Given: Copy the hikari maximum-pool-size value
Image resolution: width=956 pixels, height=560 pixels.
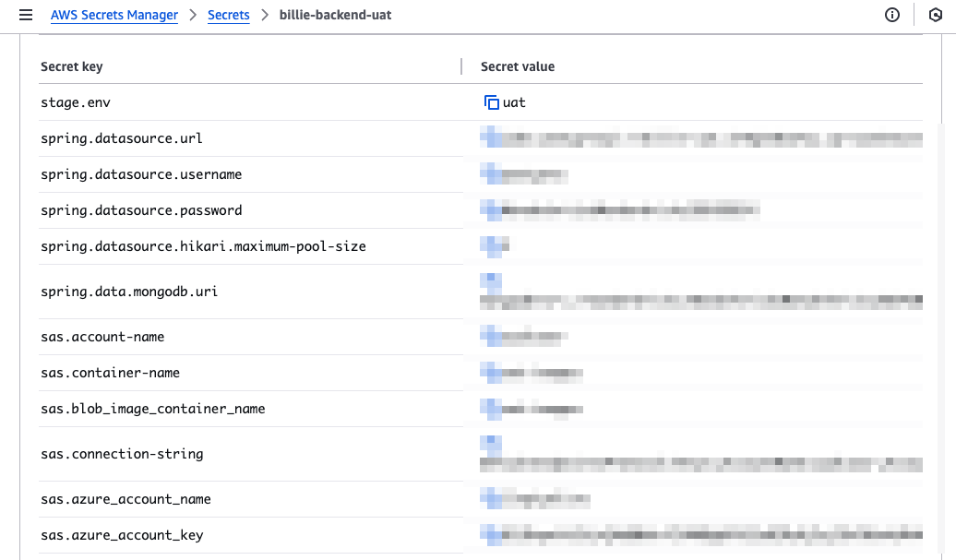Looking at the screenshot, I should coord(492,245).
